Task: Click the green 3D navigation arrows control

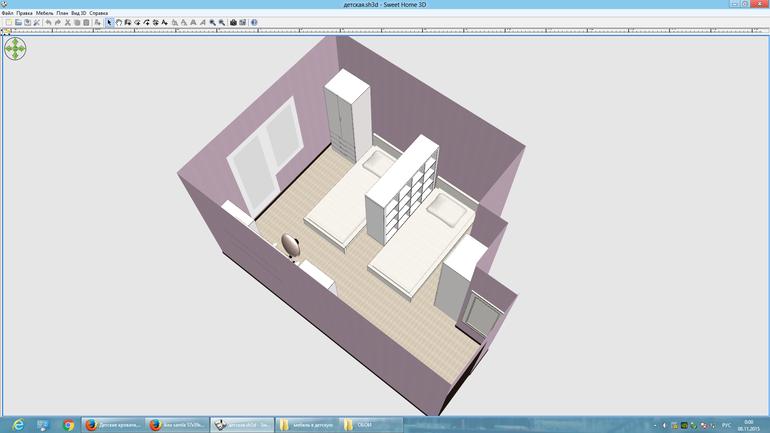Action: pyautogui.click(x=15, y=47)
